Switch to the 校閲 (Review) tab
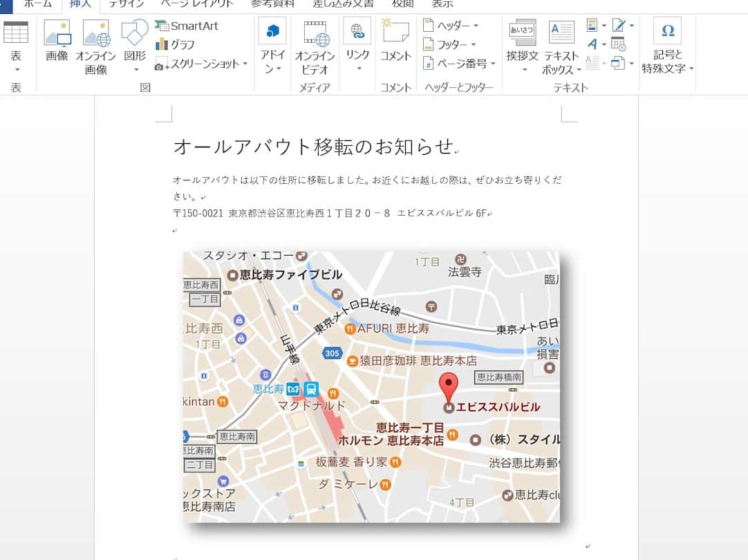748x560 pixels. pos(402,4)
